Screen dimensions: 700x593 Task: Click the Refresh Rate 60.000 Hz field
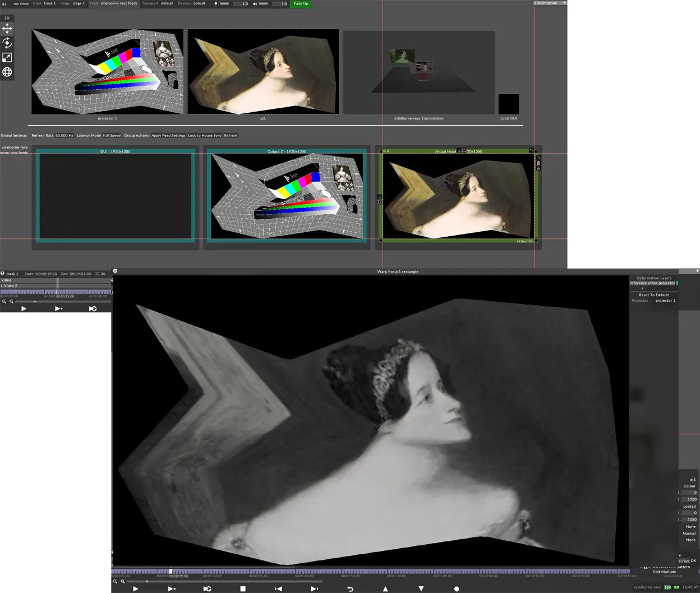(64, 136)
